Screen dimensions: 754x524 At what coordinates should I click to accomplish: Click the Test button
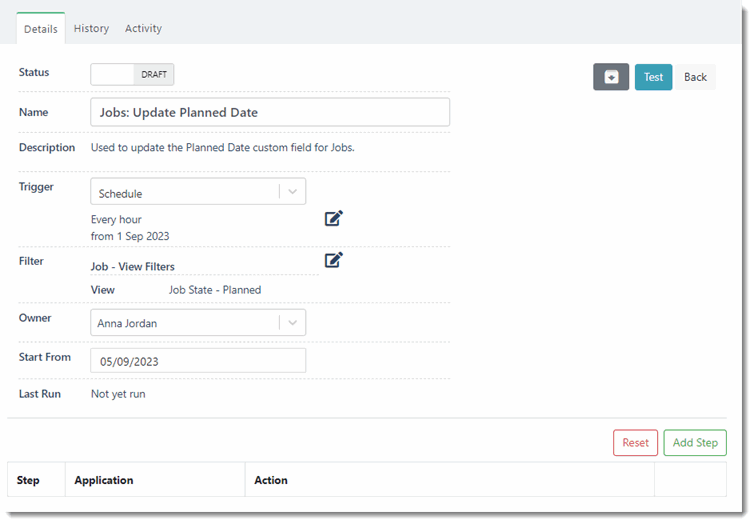coord(653,77)
